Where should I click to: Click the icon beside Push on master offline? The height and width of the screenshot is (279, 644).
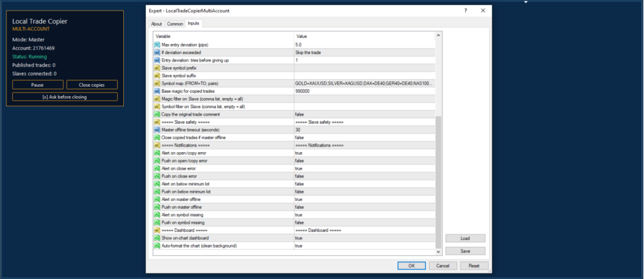pyautogui.click(x=157, y=207)
